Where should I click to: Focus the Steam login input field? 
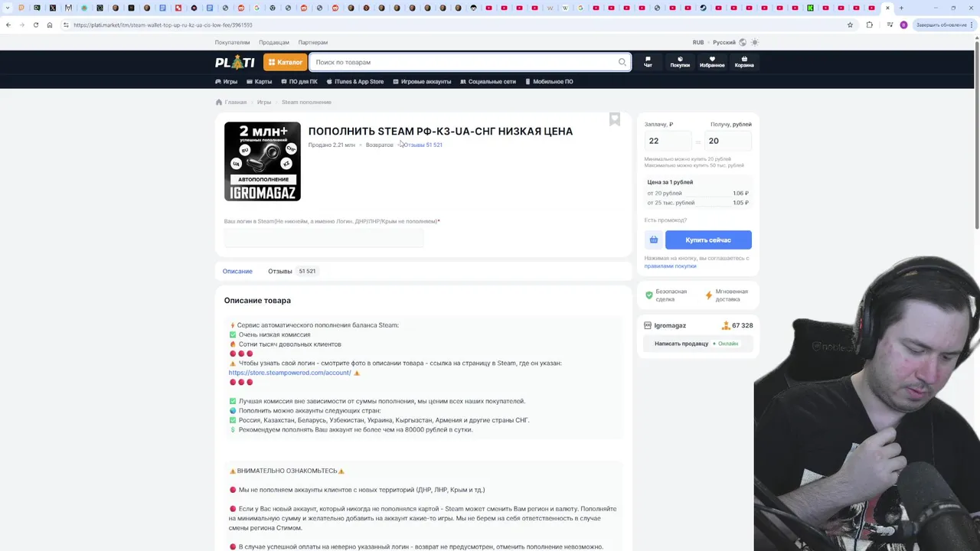324,238
